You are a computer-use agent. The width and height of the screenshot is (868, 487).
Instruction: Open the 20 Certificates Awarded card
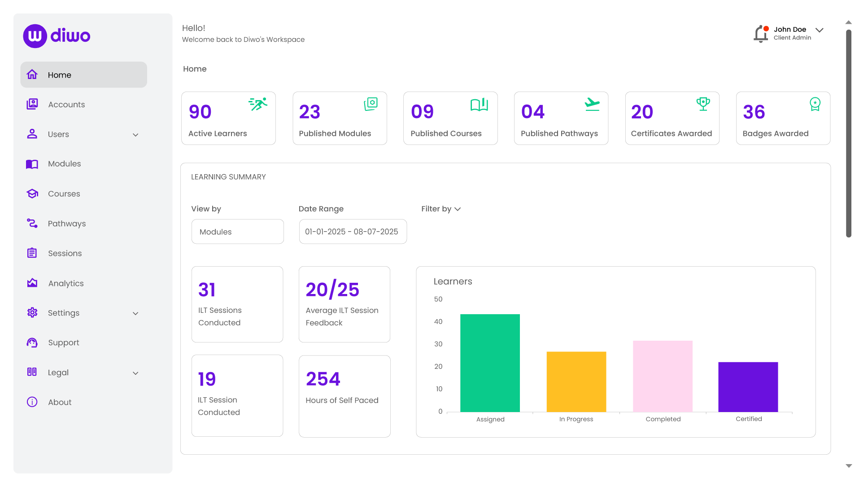click(x=672, y=118)
